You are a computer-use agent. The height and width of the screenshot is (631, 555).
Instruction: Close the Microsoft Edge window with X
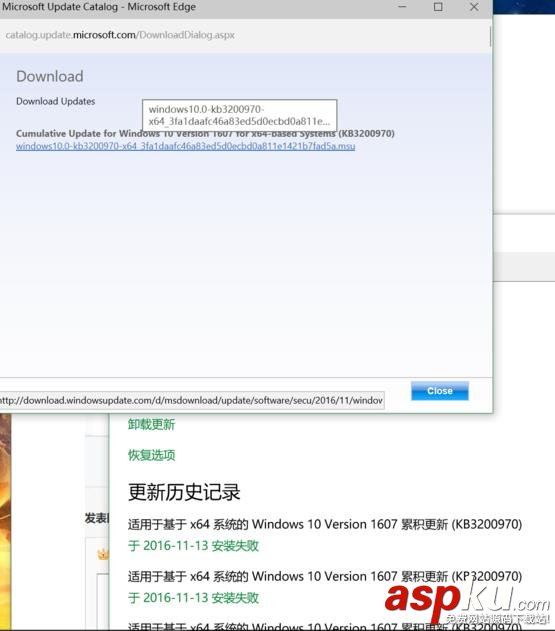[x=474, y=7]
